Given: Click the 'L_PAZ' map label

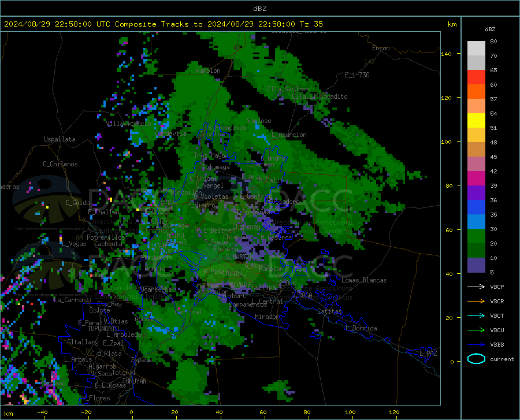Looking at the screenshot, I should [x=428, y=354].
